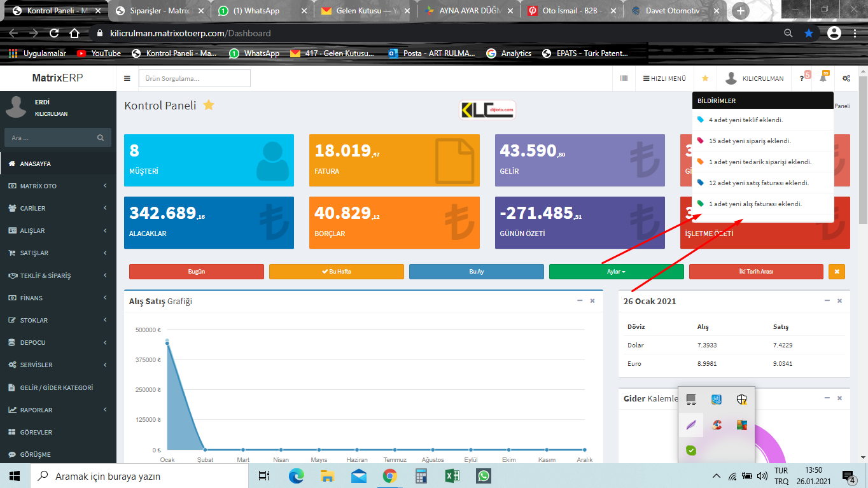Open HIZLI MENÜ in the top bar
Screen dimensions: 868x488
(664, 78)
